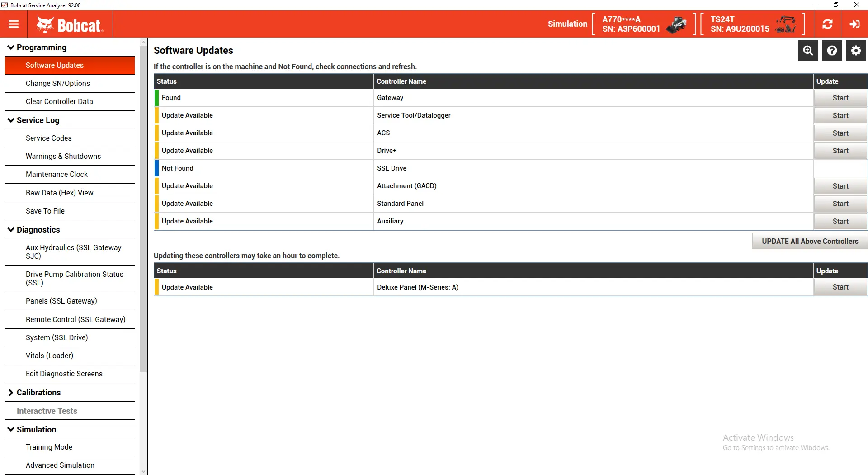Screen dimensions: 868x475
Task: Open Panels (SSL Gateway) diagnostics
Action: [70, 301]
